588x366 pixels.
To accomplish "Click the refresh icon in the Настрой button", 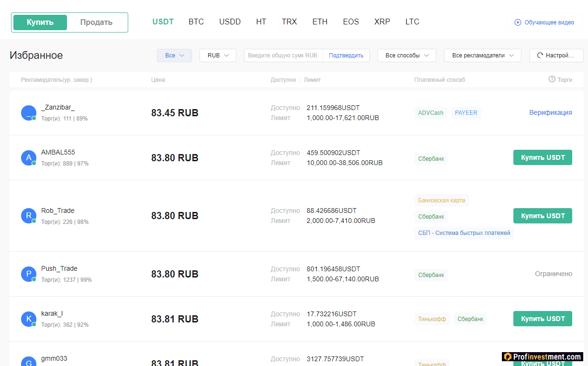I will [540, 55].
